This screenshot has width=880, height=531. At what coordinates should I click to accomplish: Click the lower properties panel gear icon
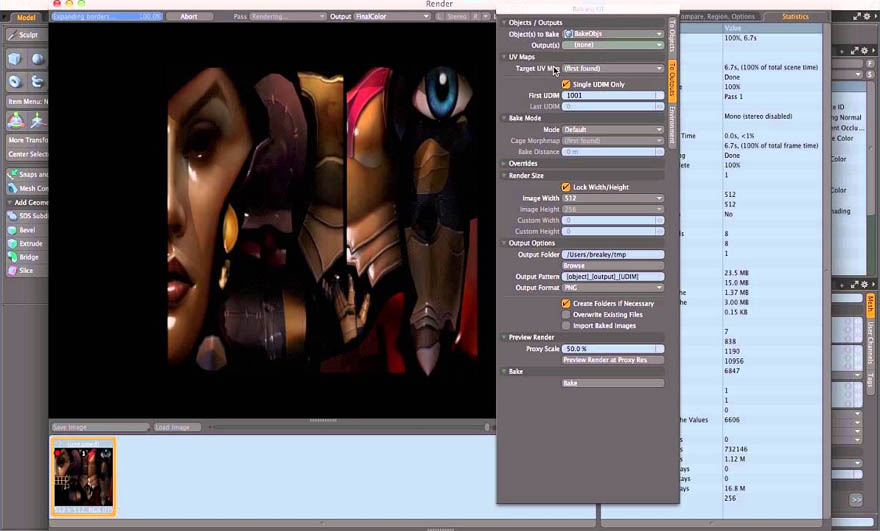pyautogui.click(x=864, y=285)
